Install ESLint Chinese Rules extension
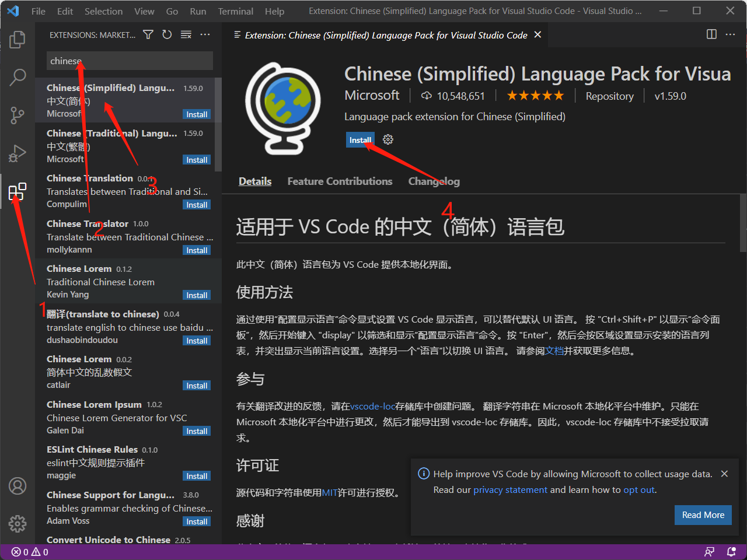 197,476
